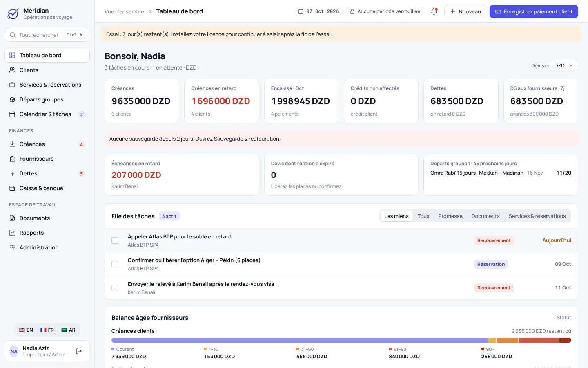Click the 3 actif badge

(x=169, y=216)
